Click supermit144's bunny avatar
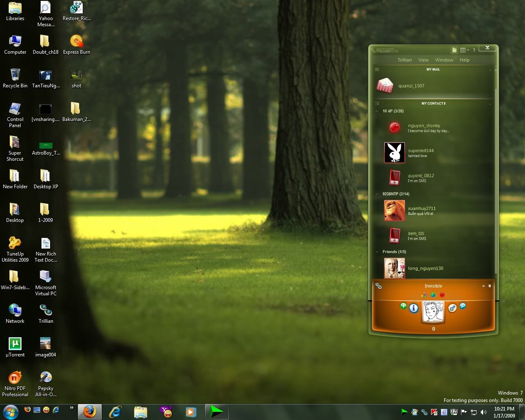525x420 pixels. click(x=395, y=153)
